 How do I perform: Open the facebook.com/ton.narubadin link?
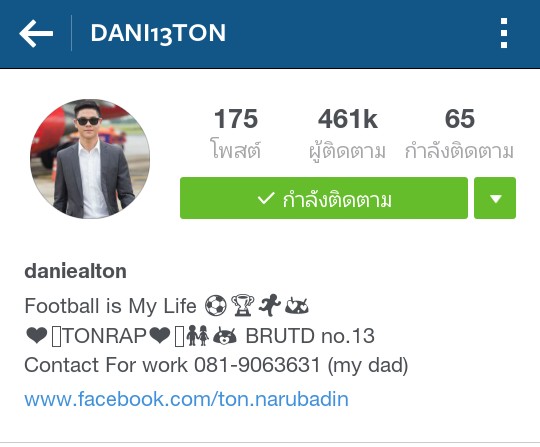tap(186, 399)
